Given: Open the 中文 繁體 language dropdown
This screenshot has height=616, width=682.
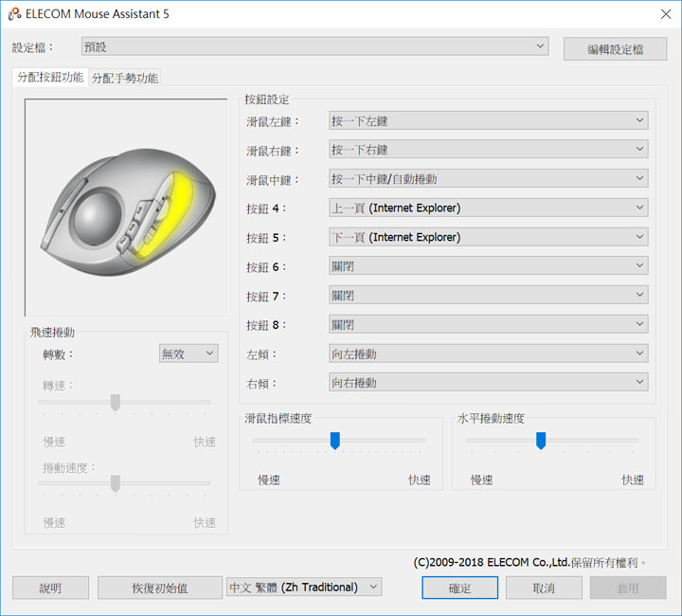Looking at the screenshot, I should click(x=304, y=587).
